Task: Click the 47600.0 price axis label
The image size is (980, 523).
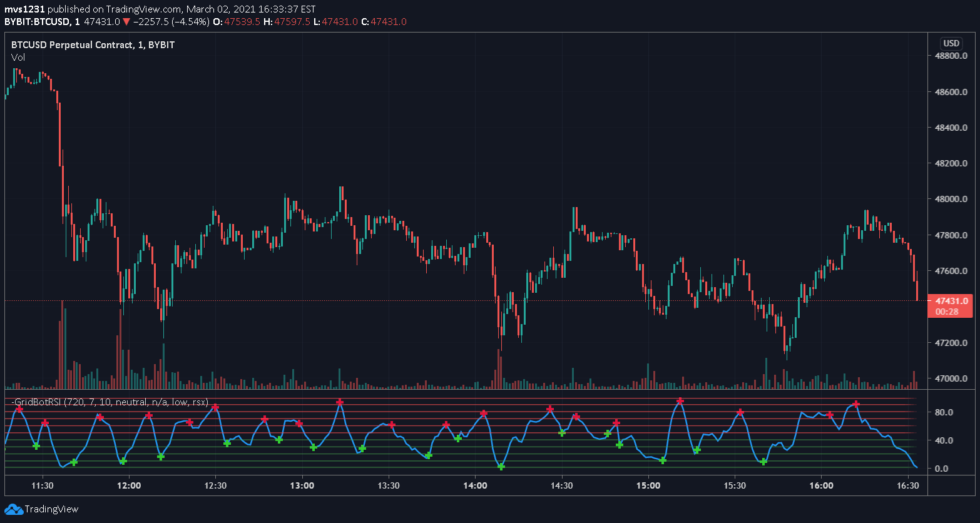Action: click(951, 272)
